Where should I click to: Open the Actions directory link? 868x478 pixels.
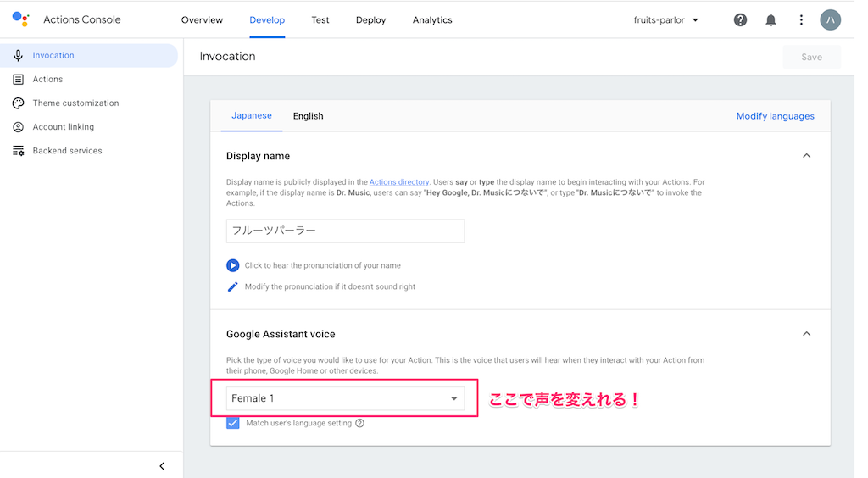(399, 182)
